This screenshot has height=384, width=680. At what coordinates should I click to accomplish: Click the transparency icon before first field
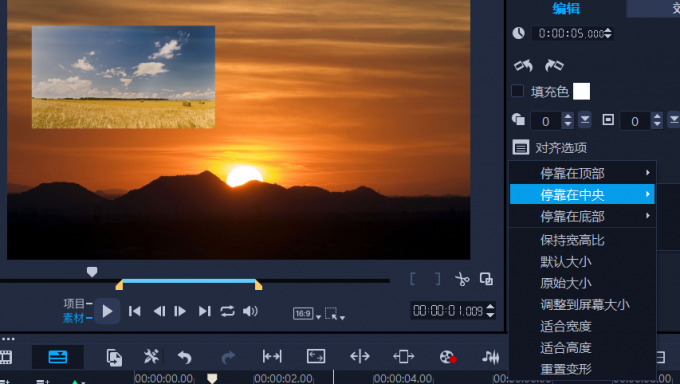pos(518,119)
